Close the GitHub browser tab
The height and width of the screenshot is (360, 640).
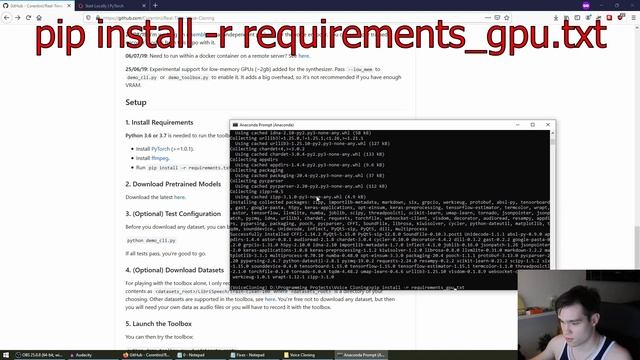(69, 6)
